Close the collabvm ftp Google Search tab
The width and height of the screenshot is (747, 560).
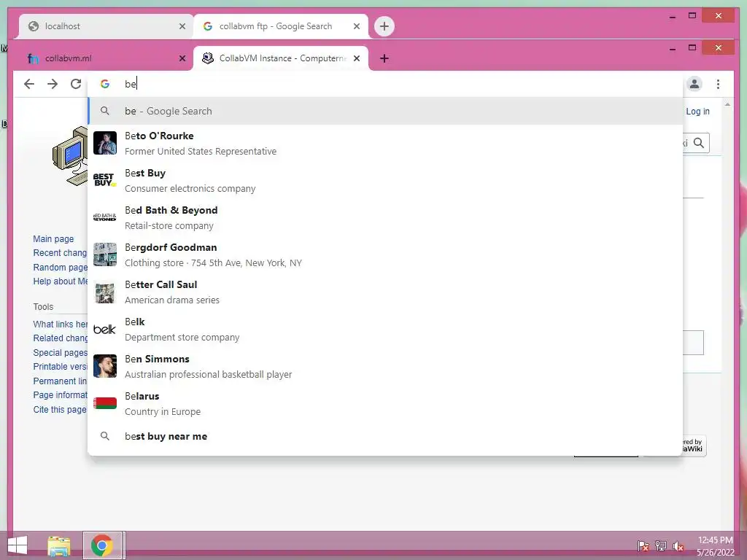[356, 26]
